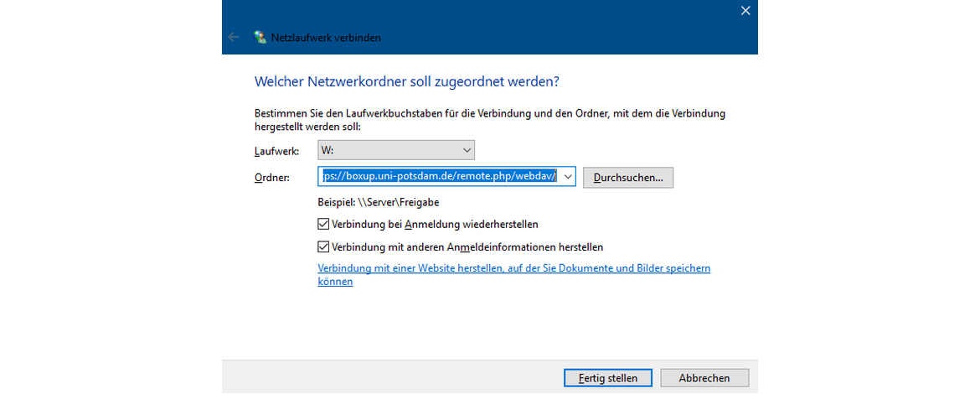Screen dimensions: 980x394
Task: Click the Ordner: label
Action: click(271, 178)
